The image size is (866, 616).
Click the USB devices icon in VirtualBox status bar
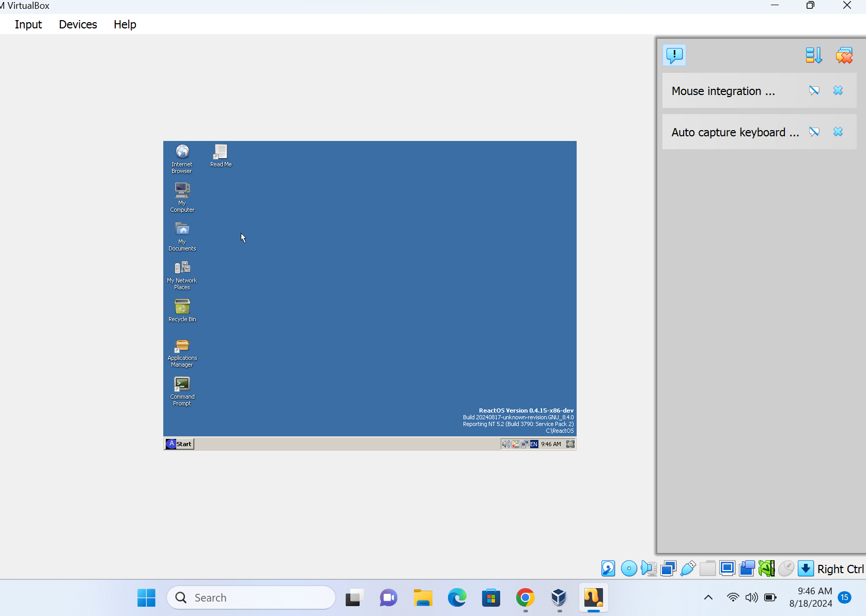pyautogui.click(x=688, y=568)
